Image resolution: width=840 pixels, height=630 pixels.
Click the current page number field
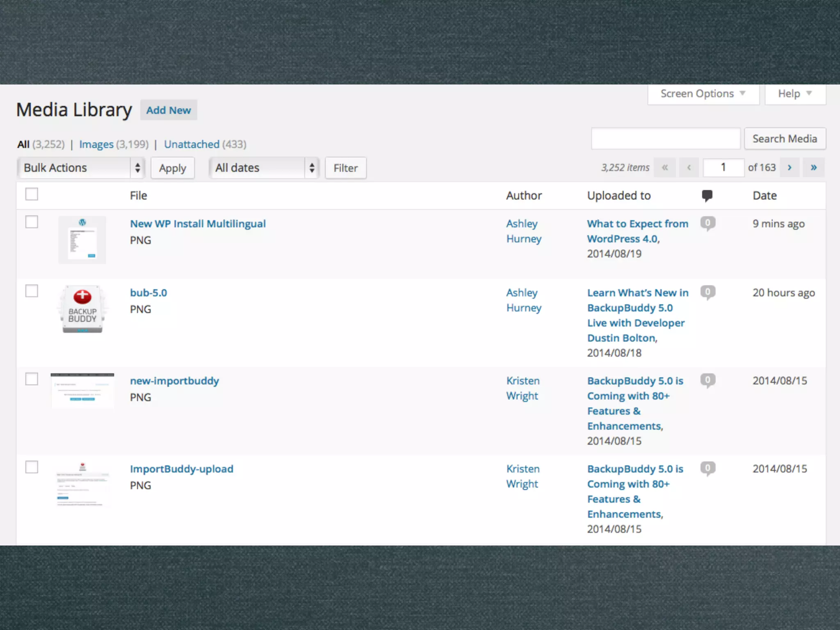coord(723,168)
